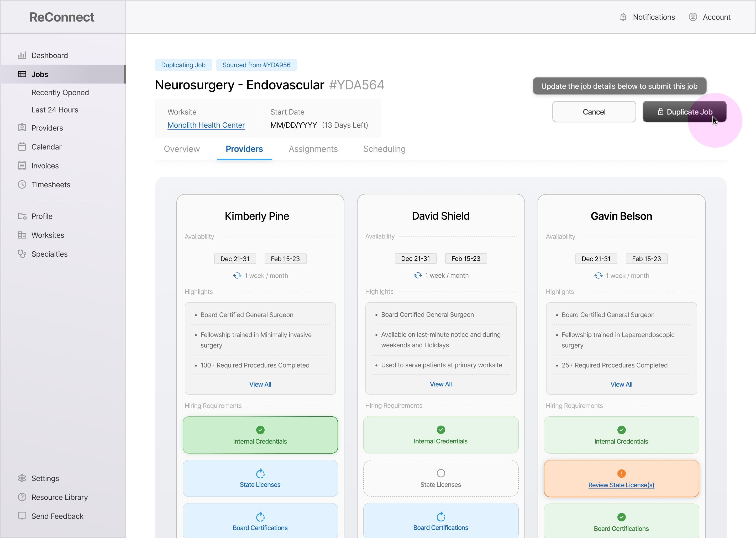The image size is (756, 538).
Task: Click the Resource Library help icon
Action: pyautogui.click(x=22, y=497)
